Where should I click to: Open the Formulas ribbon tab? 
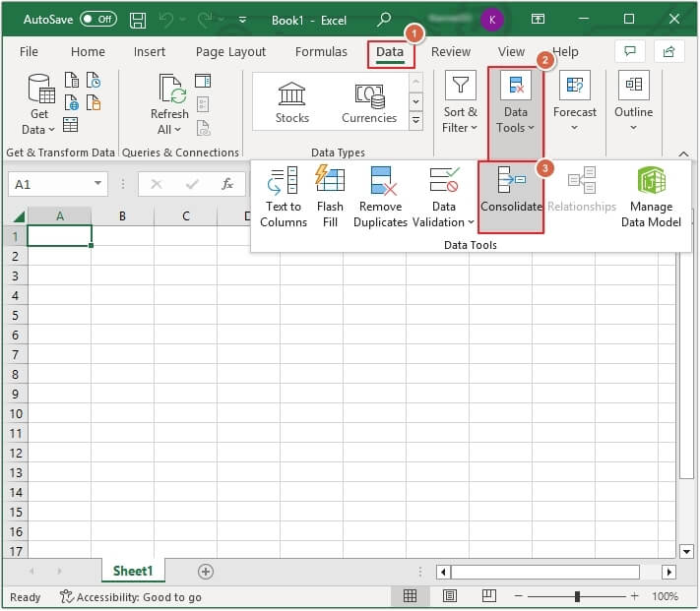click(321, 52)
